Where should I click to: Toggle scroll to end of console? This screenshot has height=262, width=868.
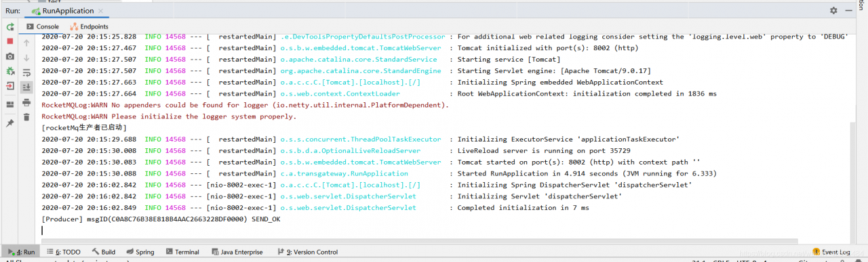[x=26, y=87]
